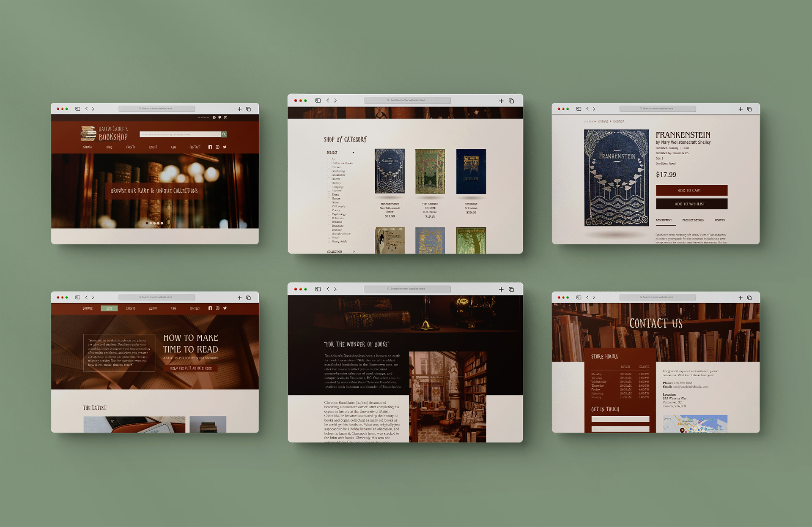This screenshot has height=527, width=812.
Task: Show tab overview in home page browser window
Action: tap(249, 109)
